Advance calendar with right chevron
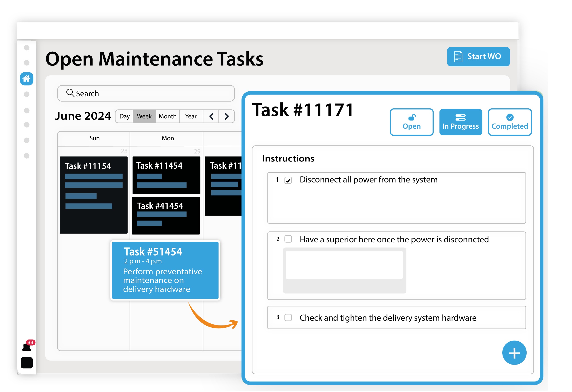The height and width of the screenshot is (392, 572). point(227,116)
